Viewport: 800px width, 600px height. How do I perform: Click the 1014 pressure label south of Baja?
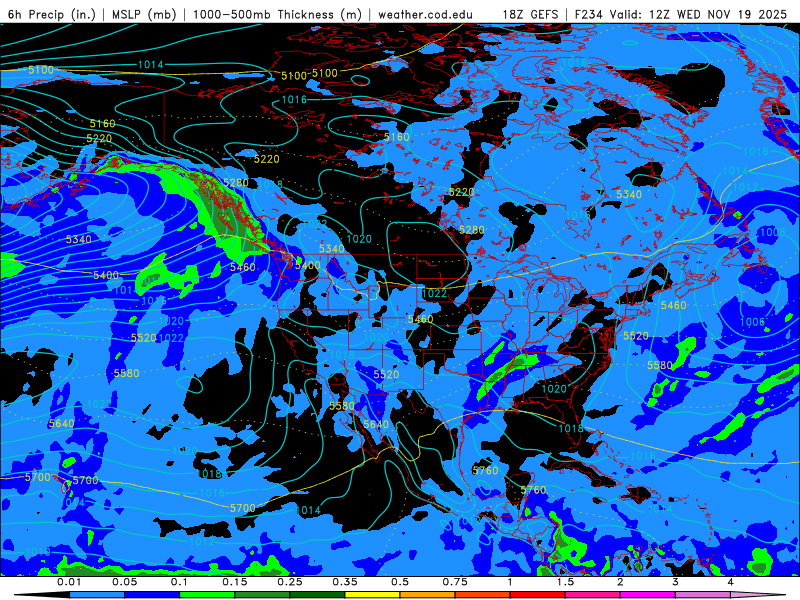click(x=308, y=510)
